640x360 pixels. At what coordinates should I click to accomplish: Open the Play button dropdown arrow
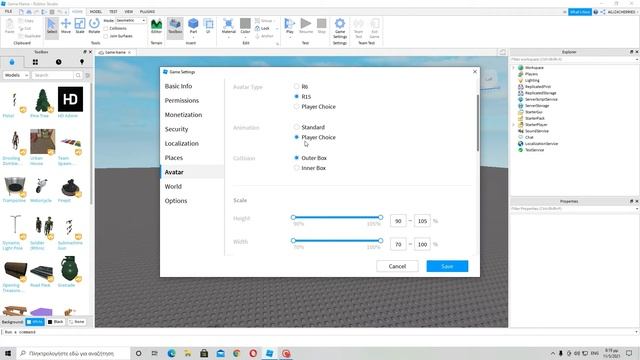pos(289,37)
